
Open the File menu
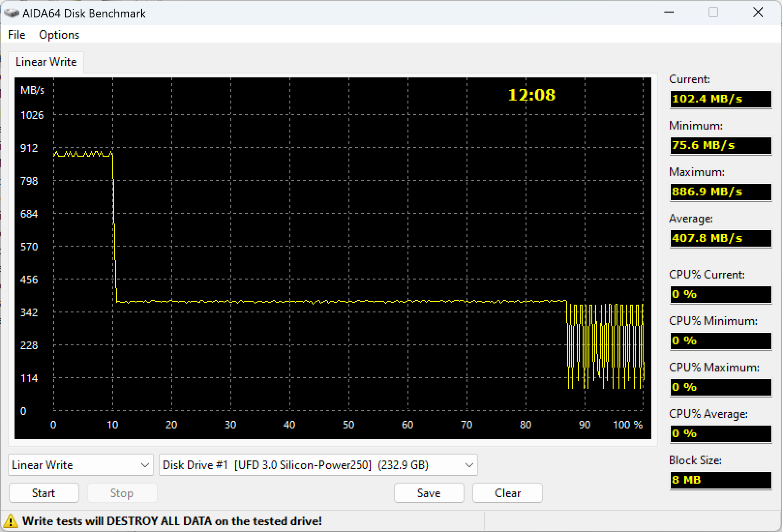16,34
